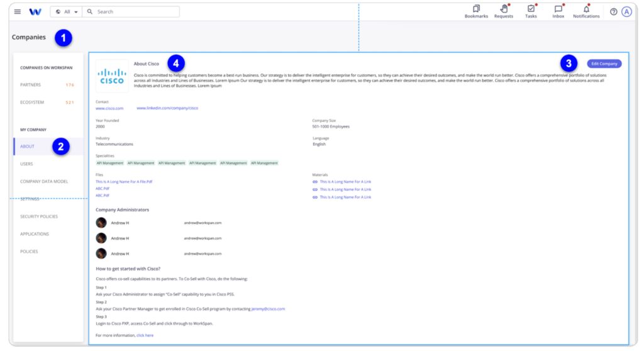The height and width of the screenshot is (351, 644).
Task: Click the search magnifier icon
Action: (90, 11)
